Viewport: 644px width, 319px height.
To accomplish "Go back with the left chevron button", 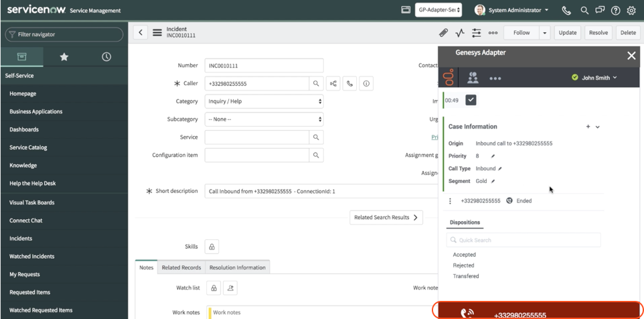I will pos(141,32).
